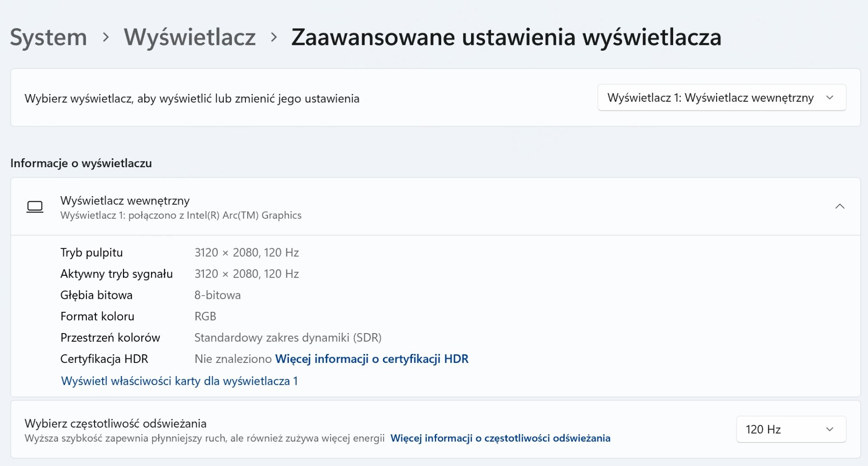
Task: Navigate to Wyświetlacz breadcrumb
Action: [x=190, y=37]
